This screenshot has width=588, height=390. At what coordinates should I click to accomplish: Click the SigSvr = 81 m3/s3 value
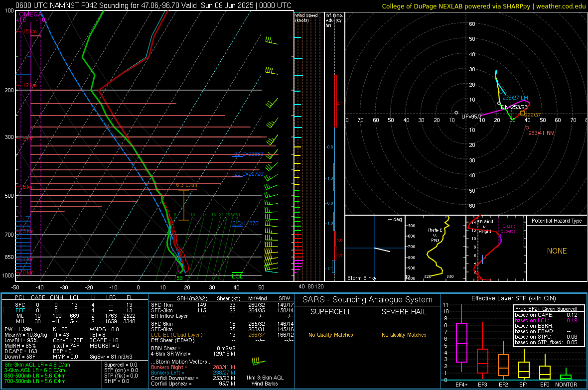(x=111, y=357)
